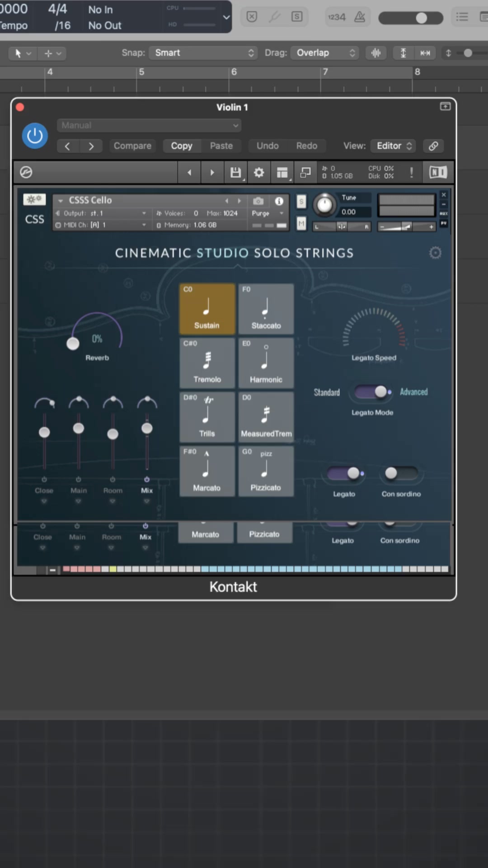Screen dimensions: 488x868
Task: Toggle Kontakt minimized view icon
Action: click(305, 172)
